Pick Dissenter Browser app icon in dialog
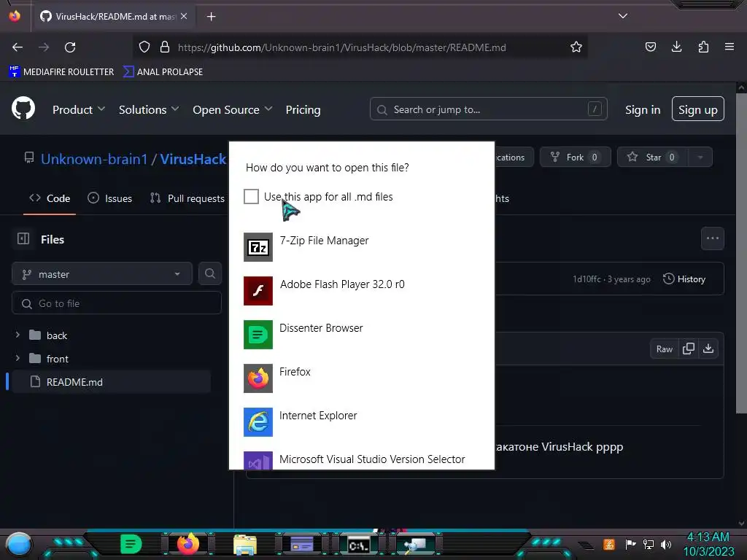Image resolution: width=747 pixels, height=560 pixels. tap(258, 334)
